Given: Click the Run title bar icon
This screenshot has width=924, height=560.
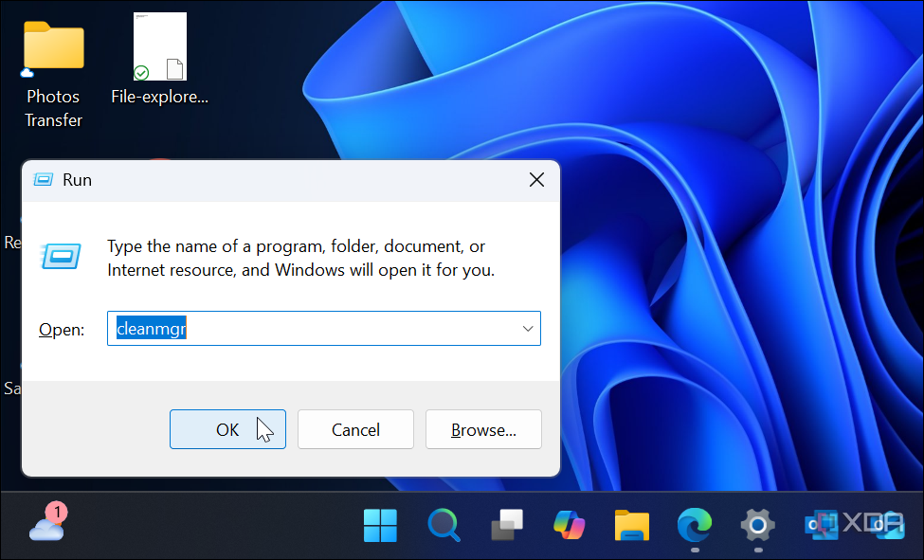Looking at the screenshot, I should pos(44,180).
